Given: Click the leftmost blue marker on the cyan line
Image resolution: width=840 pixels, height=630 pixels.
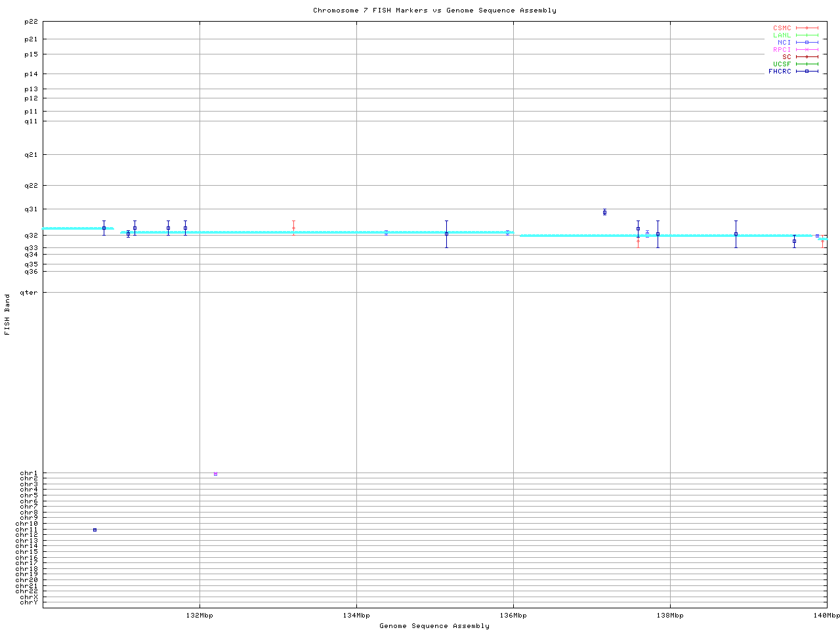Looking at the screenshot, I should pyautogui.click(x=104, y=228).
